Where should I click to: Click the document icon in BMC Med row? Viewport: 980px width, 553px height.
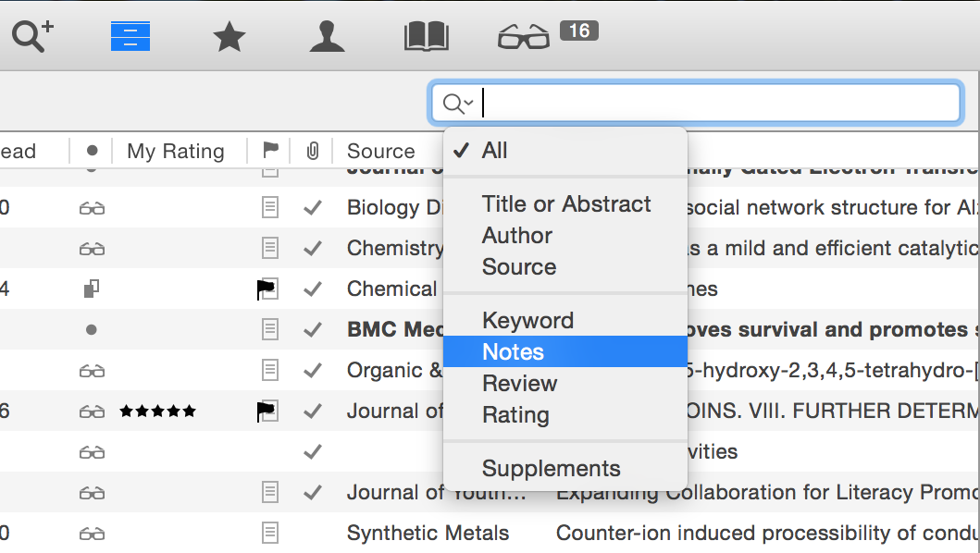[270, 329]
